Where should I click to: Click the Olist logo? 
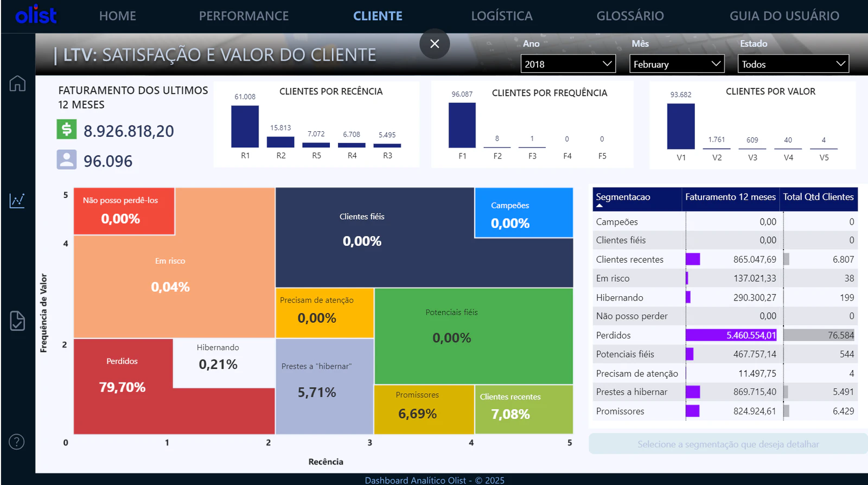point(36,15)
